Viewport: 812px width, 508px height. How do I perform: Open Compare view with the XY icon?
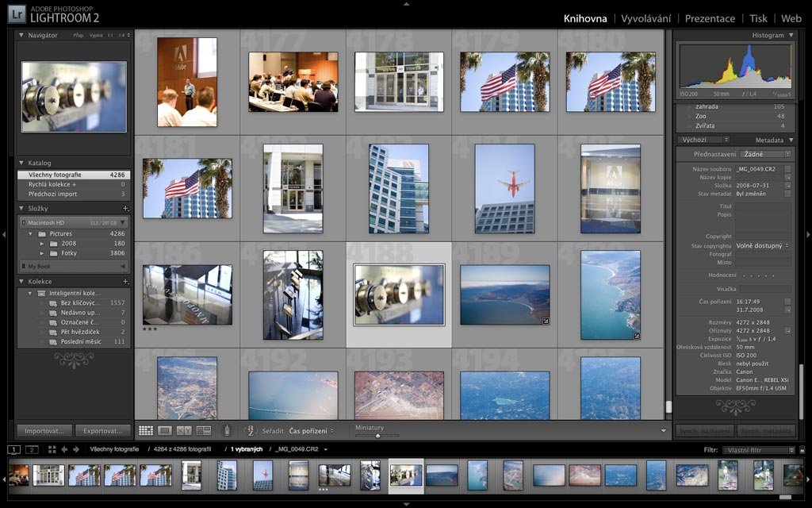(184, 431)
